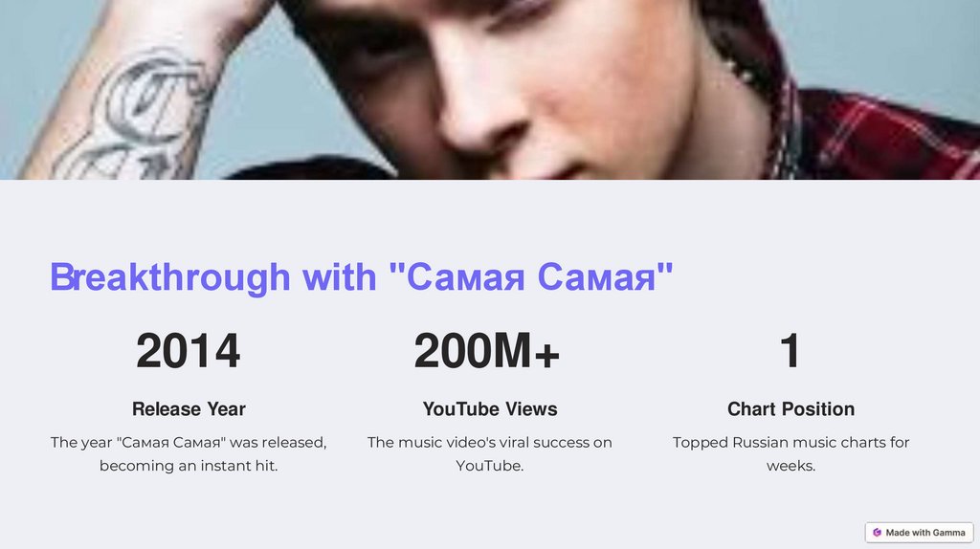Viewport: 980px width, 549px height.
Task: Select the "Chart Position" label
Action: [791, 409]
